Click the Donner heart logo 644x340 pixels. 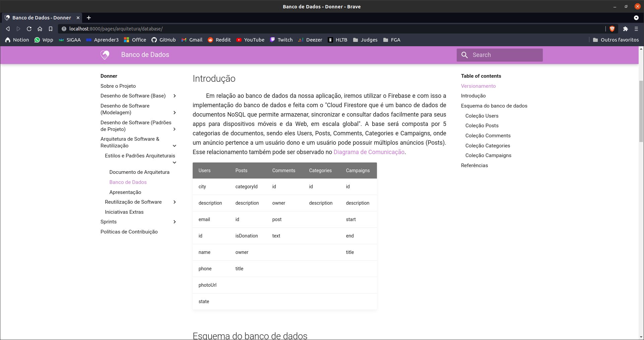tap(105, 55)
